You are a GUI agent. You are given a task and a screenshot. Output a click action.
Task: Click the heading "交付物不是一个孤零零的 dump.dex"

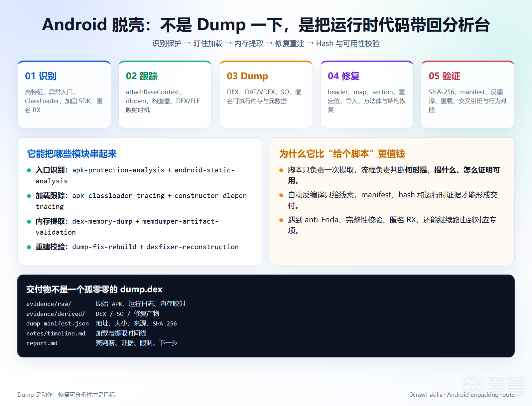94,289
